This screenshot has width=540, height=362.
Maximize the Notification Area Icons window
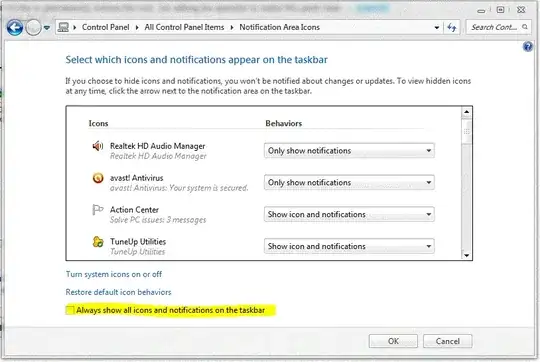[x=500, y=10]
